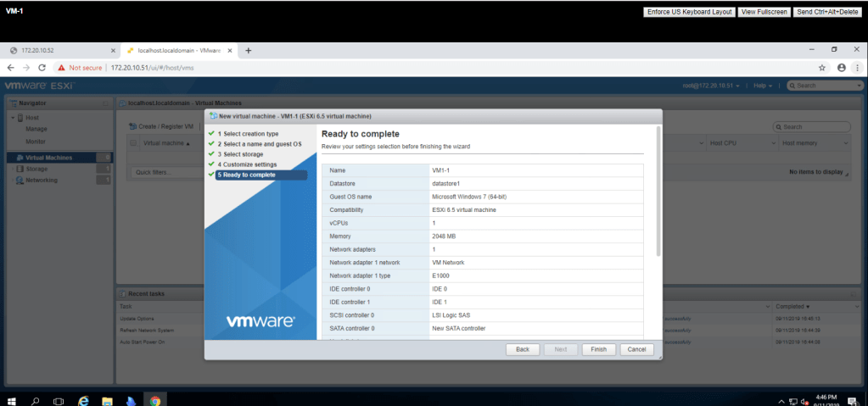Click the browser back arrow

tap(10, 68)
